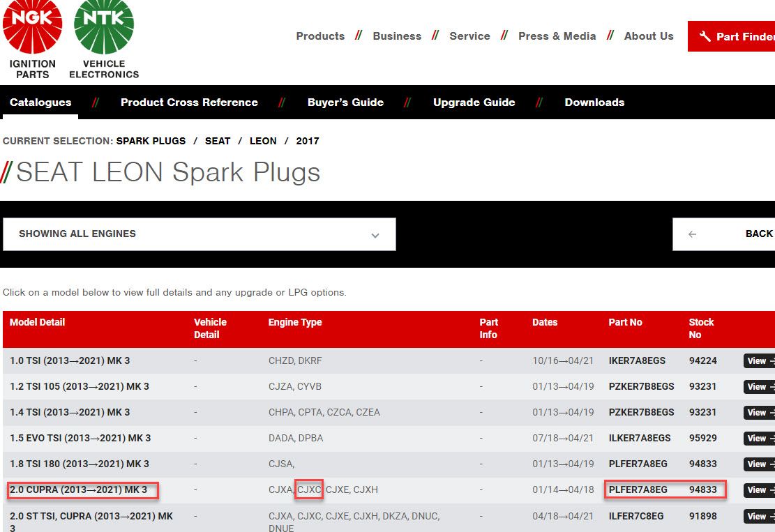Open the About Us menu
The width and height of the screenshot is (775, 532).
pyautogui.click(x=649, y=36)
